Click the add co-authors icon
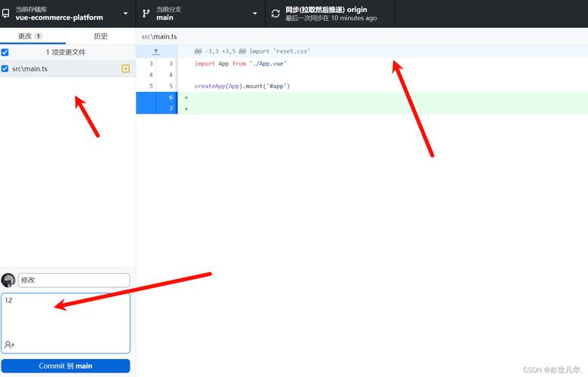 click(9, 345)
